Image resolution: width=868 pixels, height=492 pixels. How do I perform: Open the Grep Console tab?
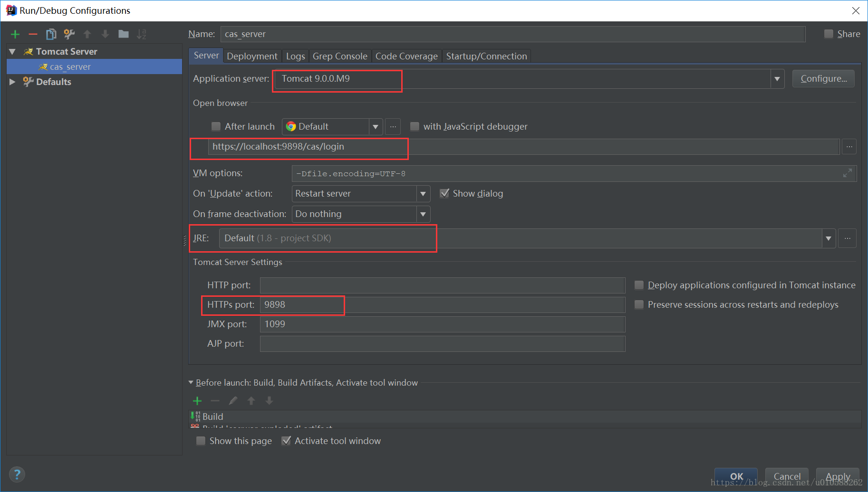(340, 56)
